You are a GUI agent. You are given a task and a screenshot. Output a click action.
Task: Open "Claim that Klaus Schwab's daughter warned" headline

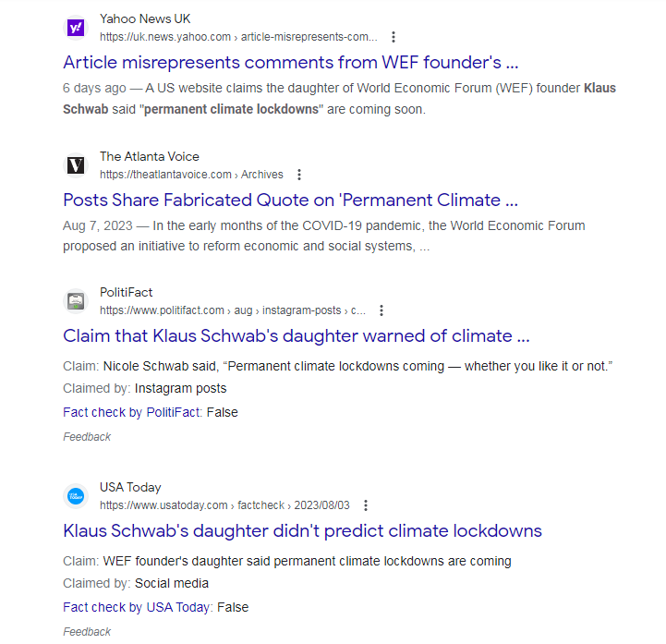coord(296,335)
